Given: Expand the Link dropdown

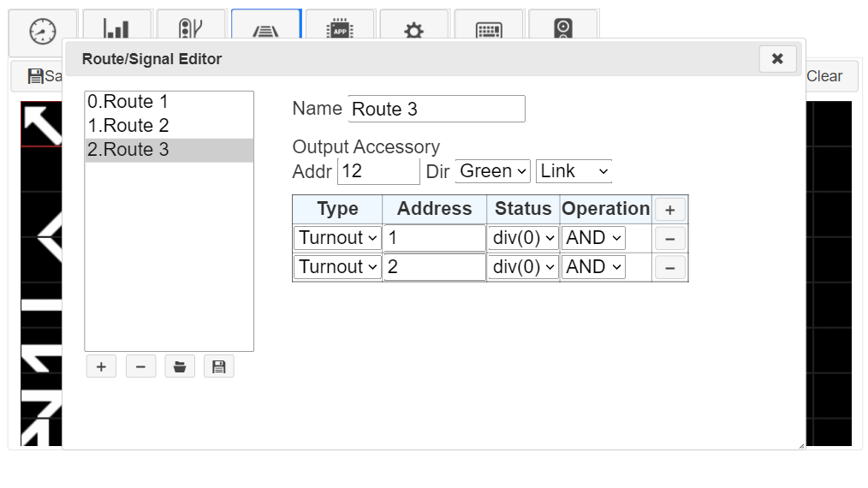Looking at the screenshot, I should pos(574,171).
